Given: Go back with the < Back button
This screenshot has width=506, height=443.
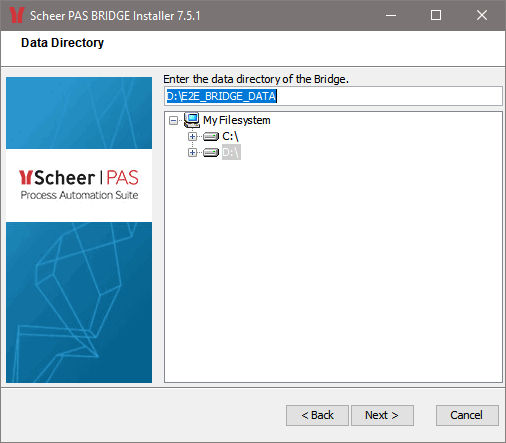Looking at the screenshot, I should tap(317, 415).
